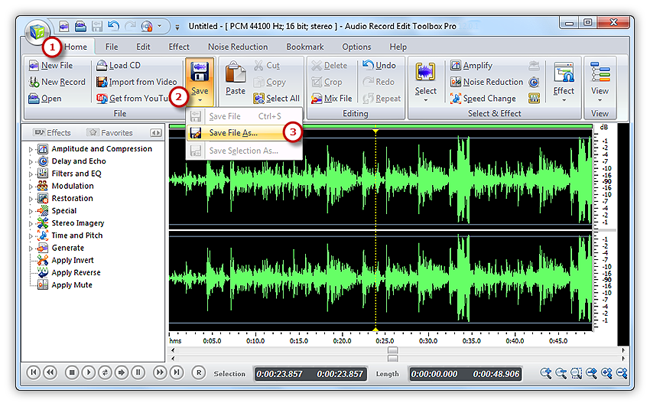Click the burn CD icon in quick access toolbar
This screenshot has height=406, width=650.
(x=147, y=27)
